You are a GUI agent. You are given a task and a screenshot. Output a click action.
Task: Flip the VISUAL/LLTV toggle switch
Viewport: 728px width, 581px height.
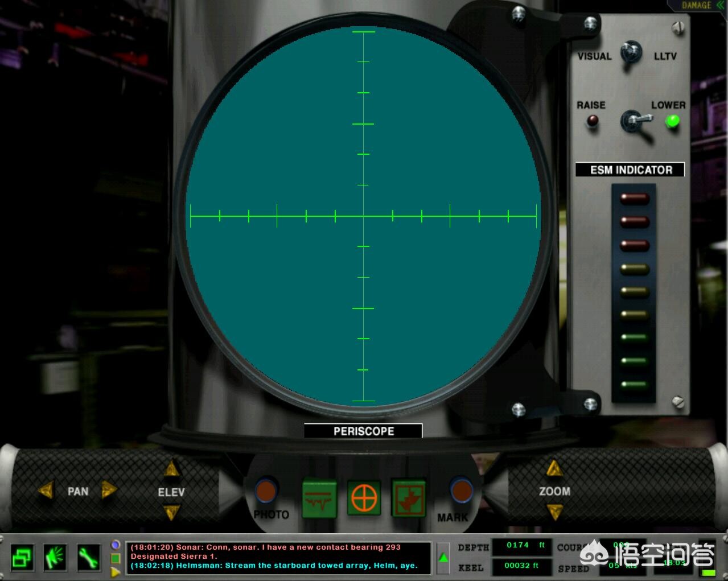click(x=631, y=54)
